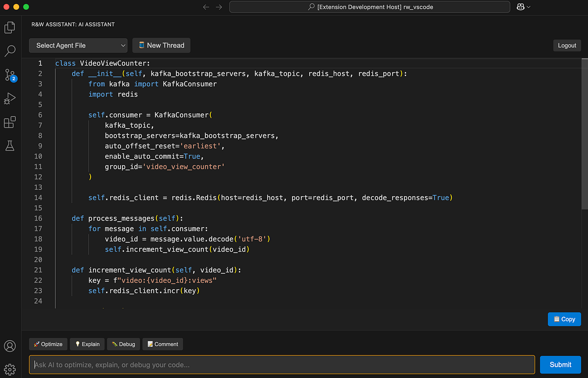The width and height of the screenshot is (588, 378).
Task: Click 'def increment_view_count' line
Action: tap(156, 270)
